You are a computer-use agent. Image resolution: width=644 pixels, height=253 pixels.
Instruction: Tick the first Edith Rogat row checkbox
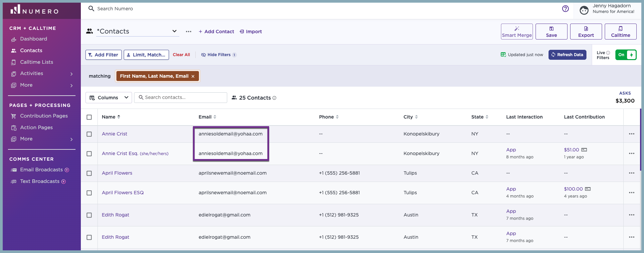click(89, 215)
